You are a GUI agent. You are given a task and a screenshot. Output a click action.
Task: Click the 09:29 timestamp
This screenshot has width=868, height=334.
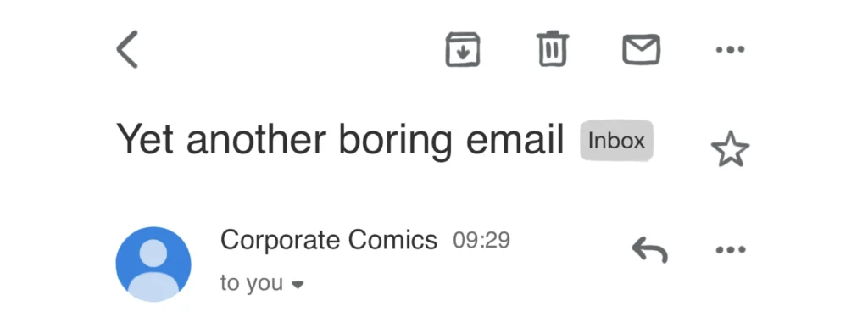point(481,241)
